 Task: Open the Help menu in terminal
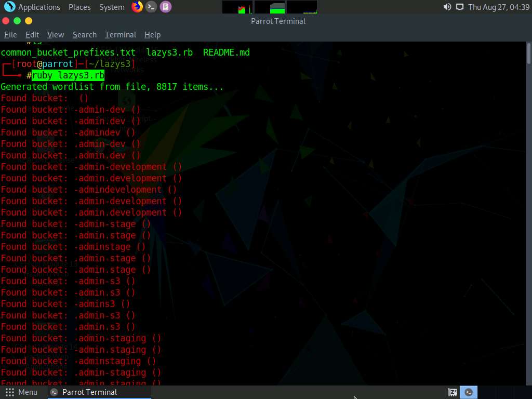[x=152, y=35]
